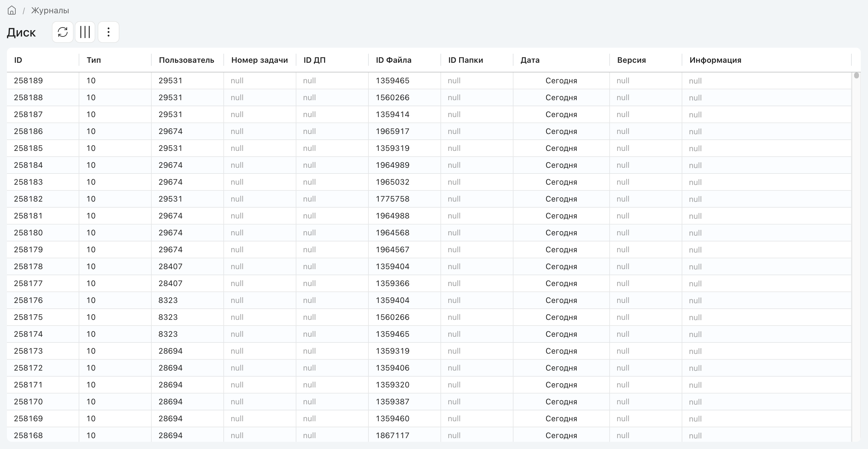This screenshot has height=449, width=868.
Task: Go to home via house icon
Action: pos(12,11)
